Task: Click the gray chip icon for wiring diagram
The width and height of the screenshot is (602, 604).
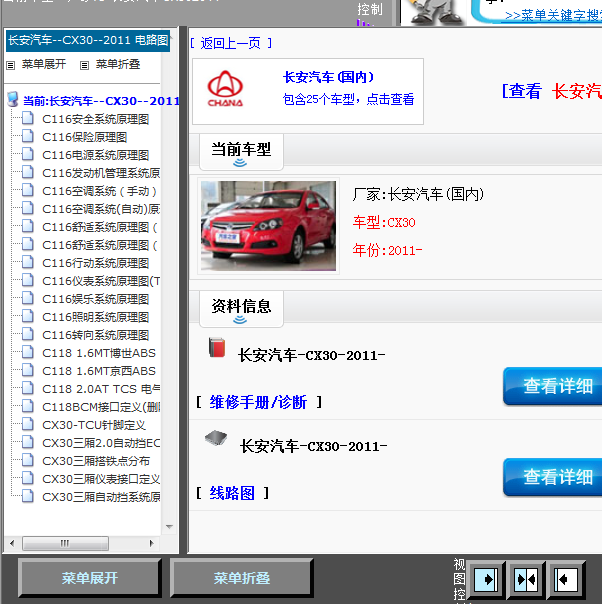Action: 216,438
